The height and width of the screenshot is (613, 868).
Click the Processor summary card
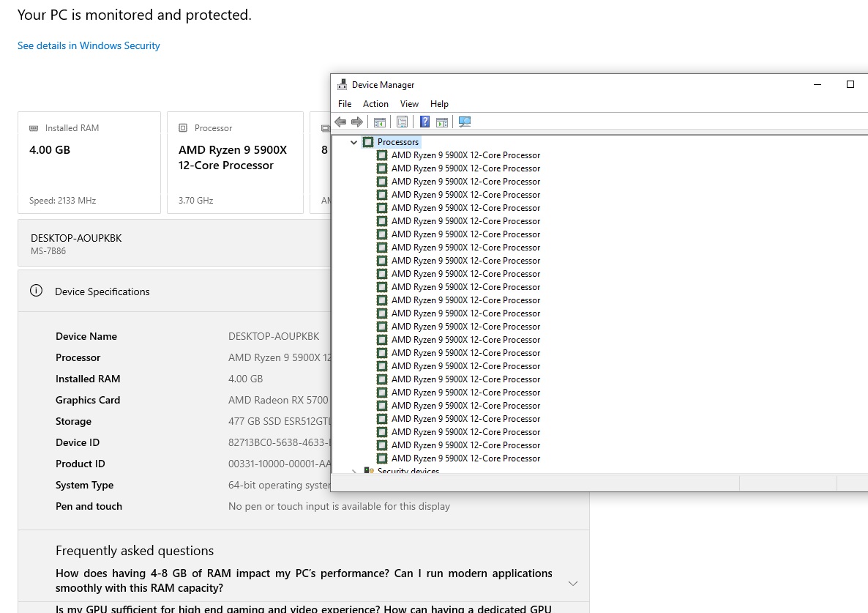click(235, 163)
